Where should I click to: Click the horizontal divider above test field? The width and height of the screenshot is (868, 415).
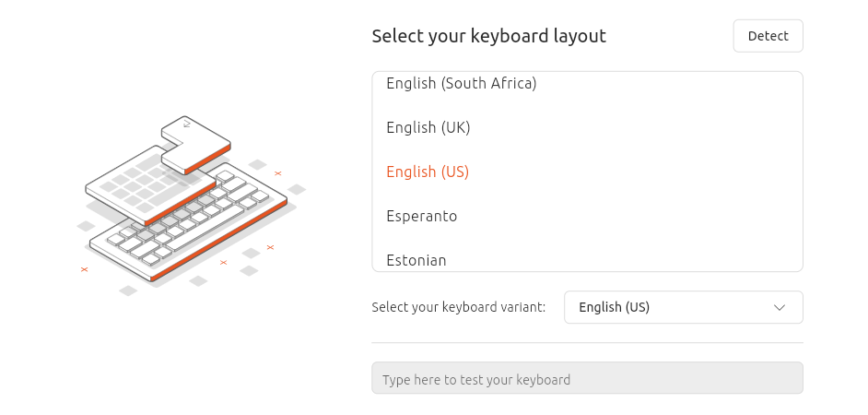586,342
